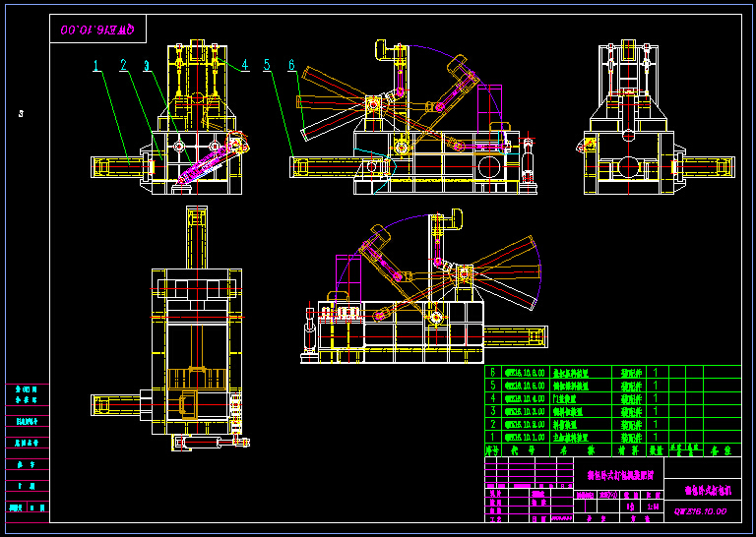Select balloon number 6 callout label
The height and width of the screenshot is (537, 756).
(x=291, y=65)
